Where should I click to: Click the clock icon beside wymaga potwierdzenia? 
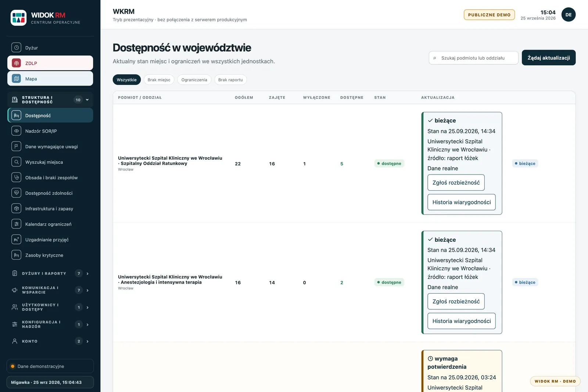tap(430, 359)
